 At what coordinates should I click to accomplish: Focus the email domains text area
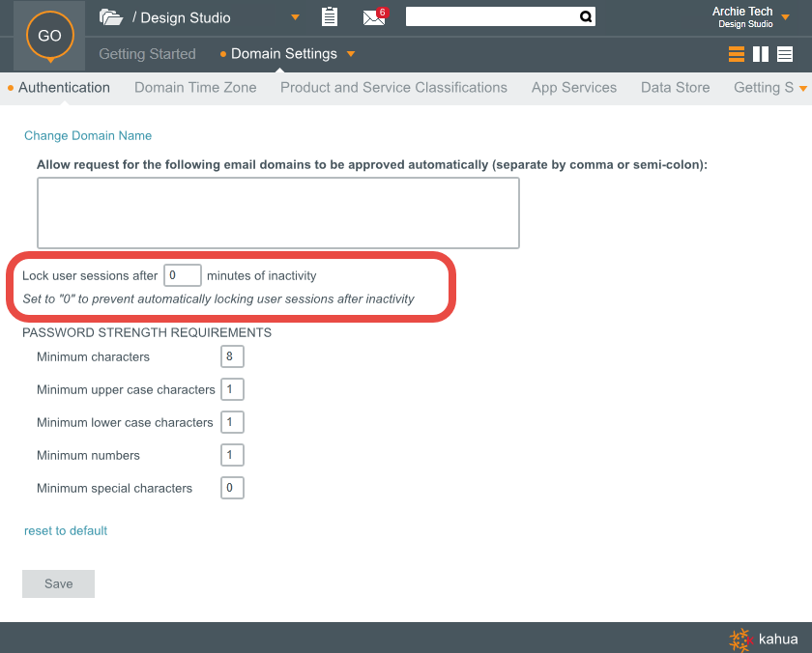tap(277, 213)
